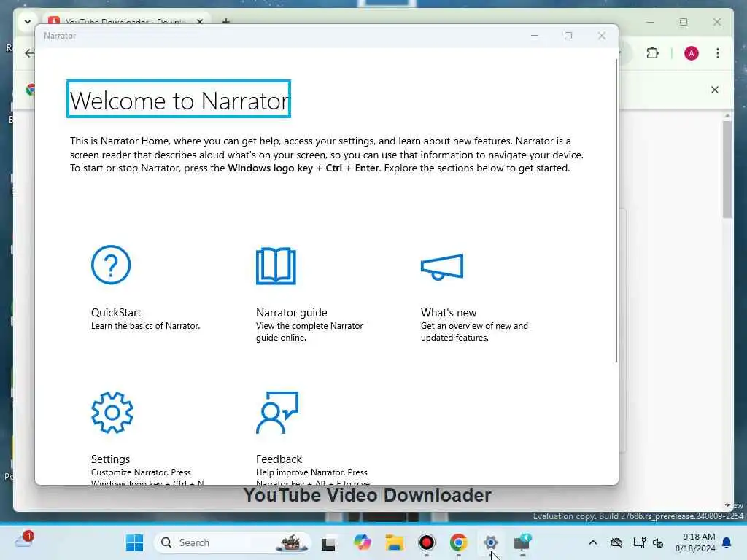This screenshot has width=747, height=560.
Task: Click the Welcome to Narrator title
Action: click(179, 99)
